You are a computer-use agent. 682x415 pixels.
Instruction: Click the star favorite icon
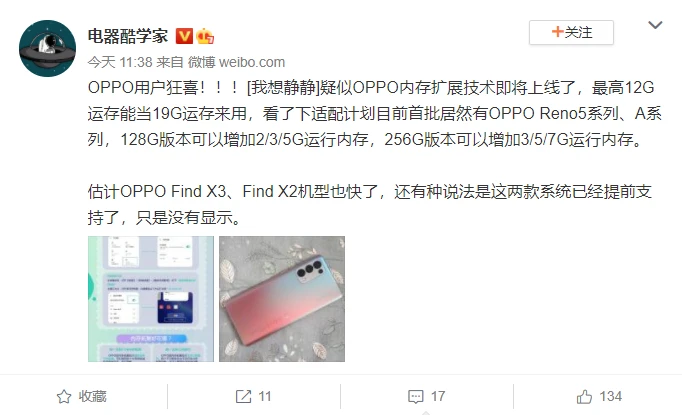[64, 396]
